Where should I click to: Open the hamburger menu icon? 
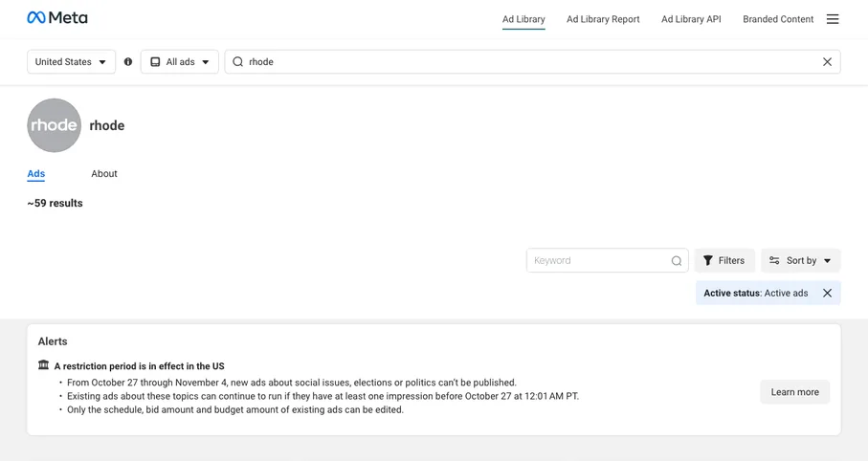833,19
